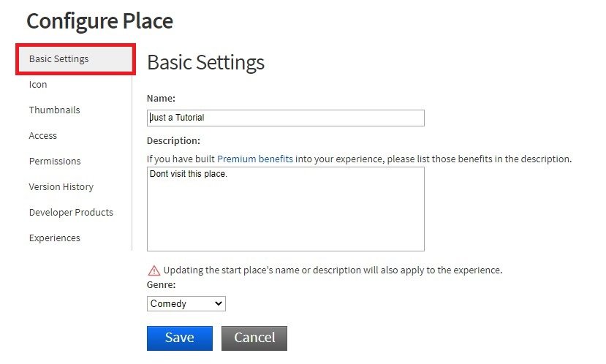
Task: Select Permissions in the sidebar
Action: [55, 162]
